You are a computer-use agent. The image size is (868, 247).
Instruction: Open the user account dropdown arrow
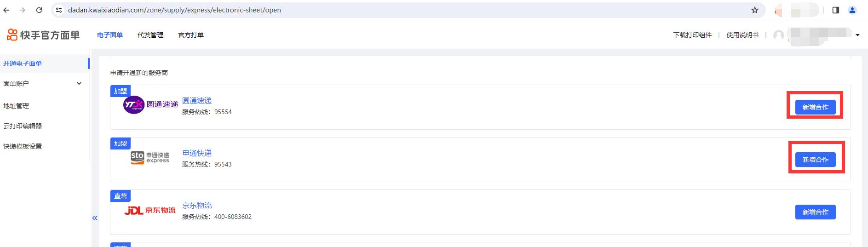857,35
